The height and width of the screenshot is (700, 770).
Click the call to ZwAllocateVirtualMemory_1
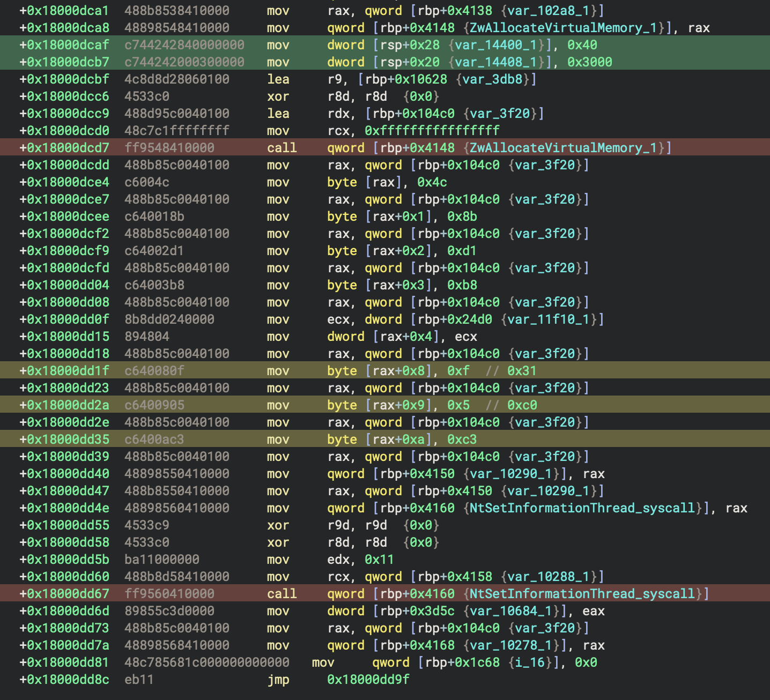click(x=385, y=148)
